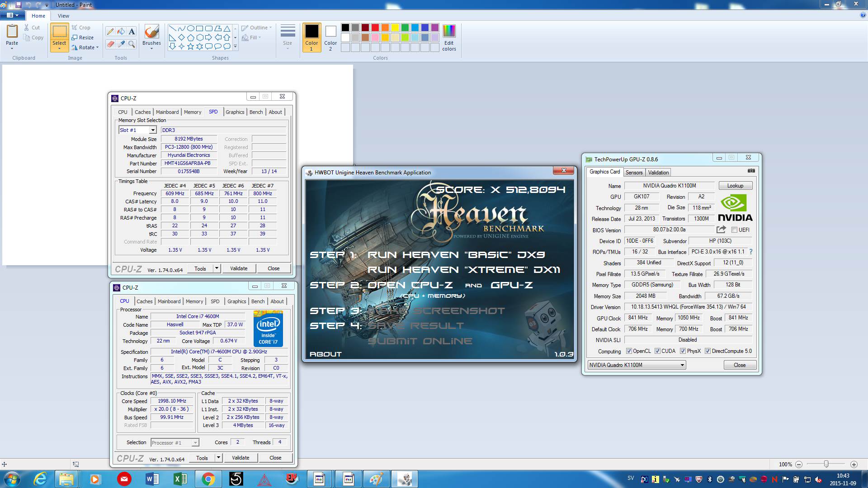Image resolution: width=868 pixels, height=488 pixels.
Task: Click Validate in the lower CPU-Z window
Action: 241,458
